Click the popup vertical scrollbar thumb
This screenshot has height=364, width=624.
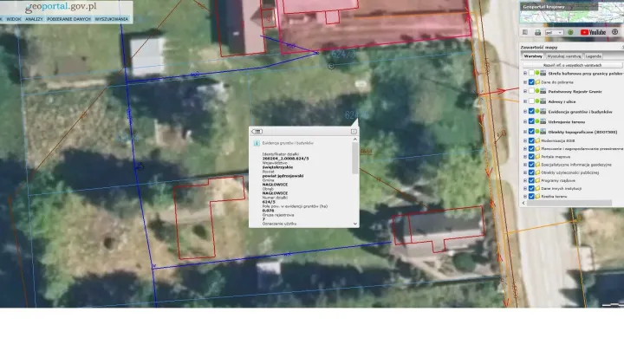click(x=355, y=159)
